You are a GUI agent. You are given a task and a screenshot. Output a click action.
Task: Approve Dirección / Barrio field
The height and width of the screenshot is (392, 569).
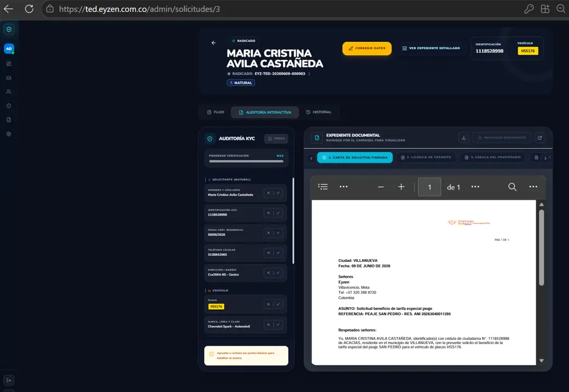pyautogui.click(x=278, y=273)
